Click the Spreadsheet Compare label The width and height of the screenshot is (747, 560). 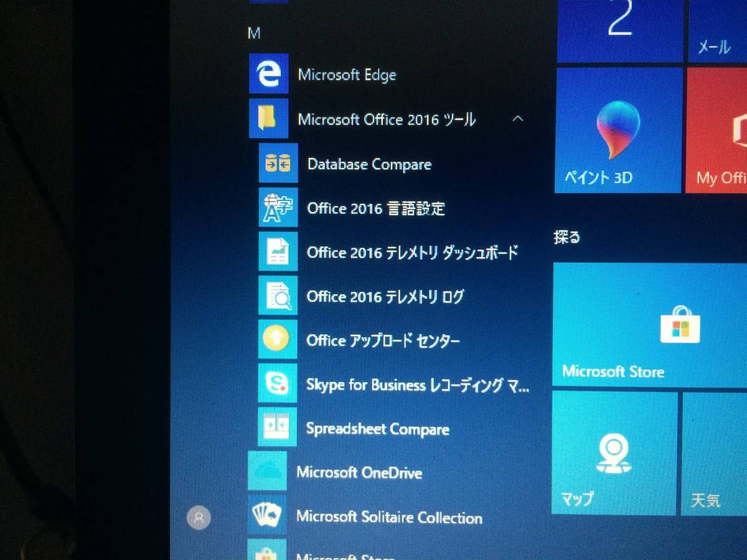[x=378, y=429]
